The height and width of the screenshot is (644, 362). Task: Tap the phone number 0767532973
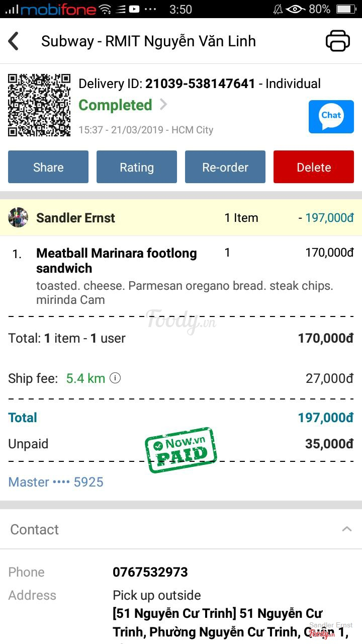pos(150,572)
